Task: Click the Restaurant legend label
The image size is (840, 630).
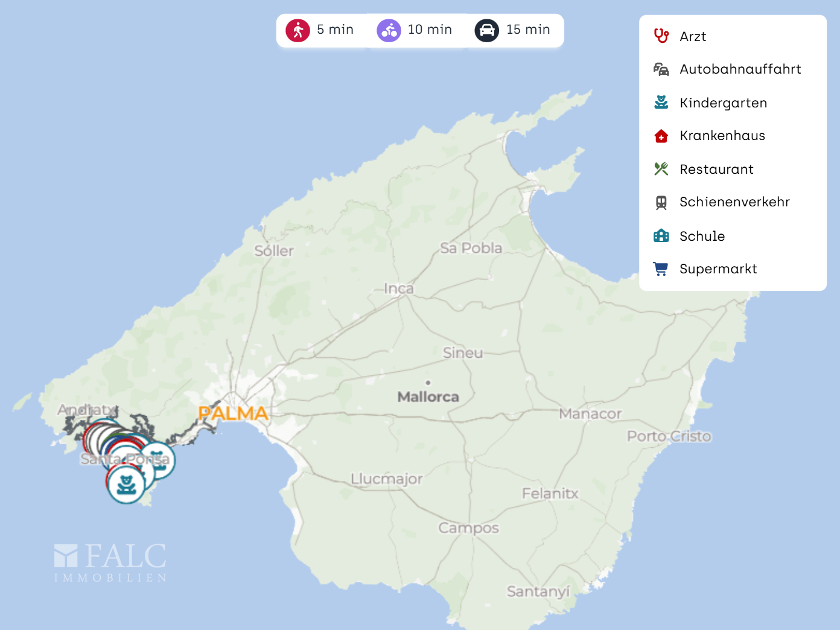Action: 716,170
